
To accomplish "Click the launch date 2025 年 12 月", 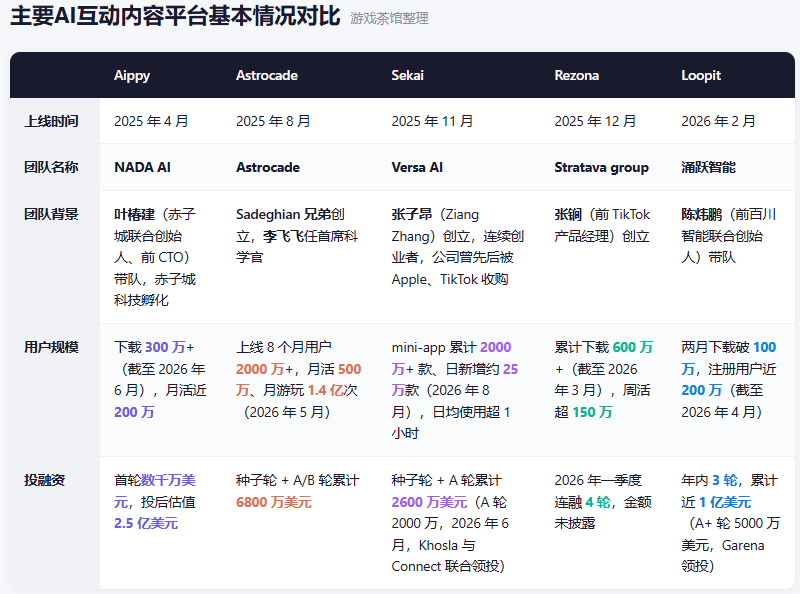I will point(595,121).
